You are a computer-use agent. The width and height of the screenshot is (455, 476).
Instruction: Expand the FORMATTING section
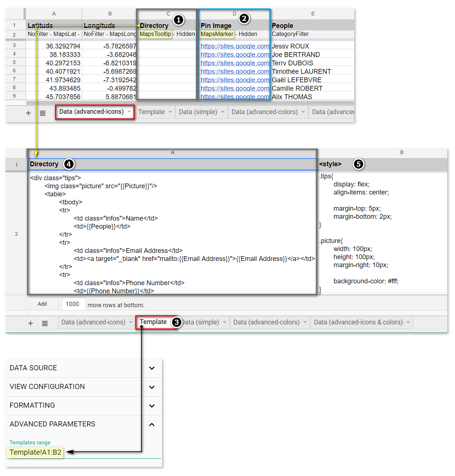(x=152, y=406)
